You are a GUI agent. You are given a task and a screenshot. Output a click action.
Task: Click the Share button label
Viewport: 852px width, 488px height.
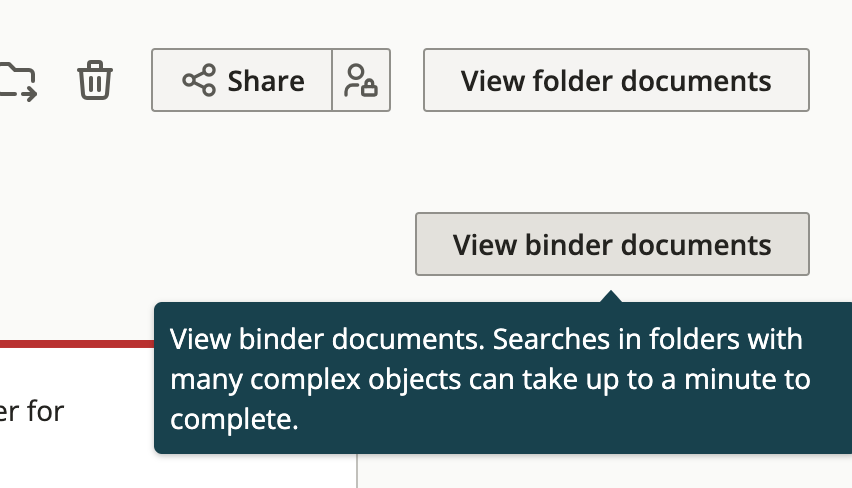coord(266,81)
